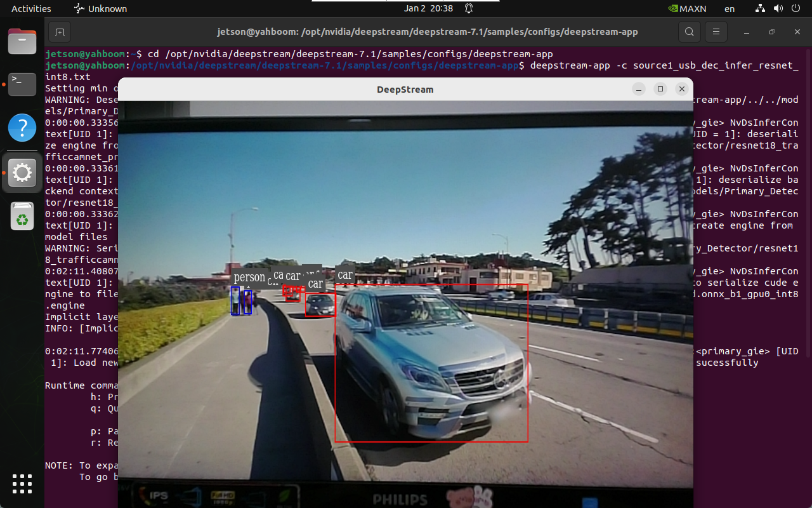Viewport: 812px width, 508px height.
Task: Click the notification bell icon
Action: coord(469,9)
